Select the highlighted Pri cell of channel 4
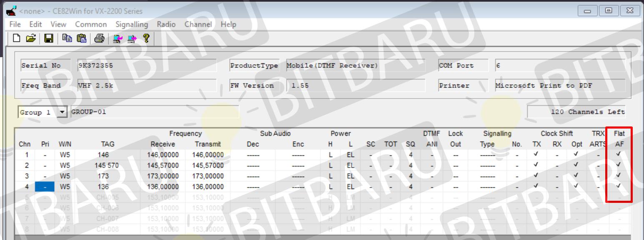The width and height of the screenshot is (644, 240). point(45,187)
